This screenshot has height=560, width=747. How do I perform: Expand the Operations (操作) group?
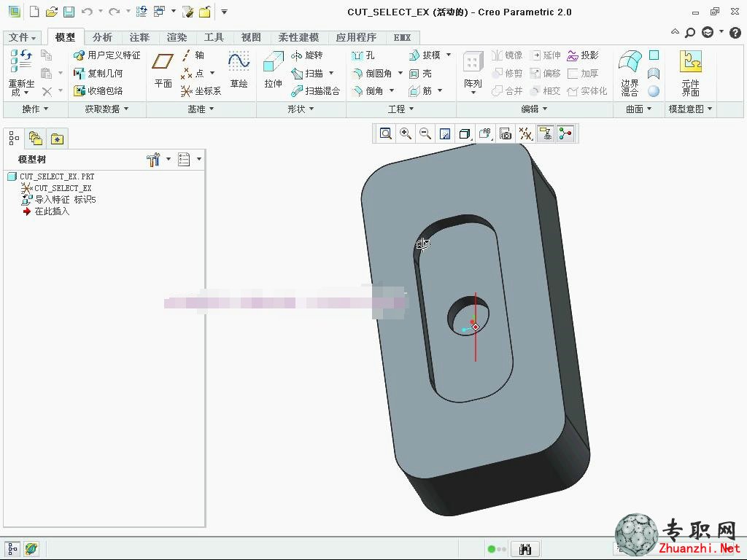(x=36, y=109)
